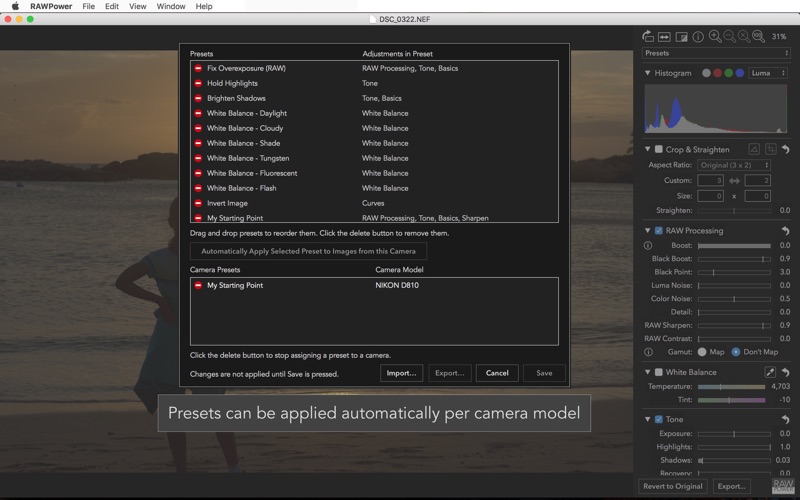This screenshot has width=800, height=500.
Task: Click the Revert to Original button
Action: pos(673,486)
